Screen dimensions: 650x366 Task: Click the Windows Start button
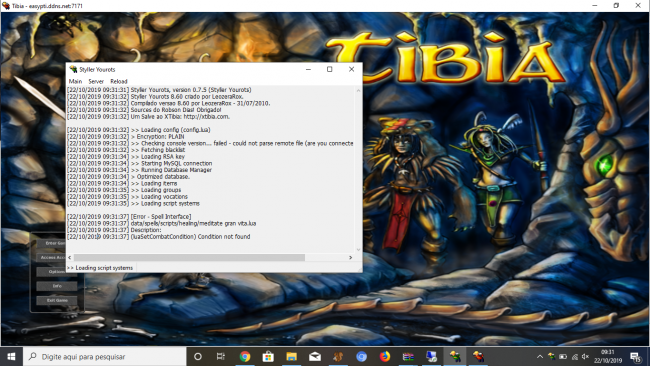coord(11,356)
